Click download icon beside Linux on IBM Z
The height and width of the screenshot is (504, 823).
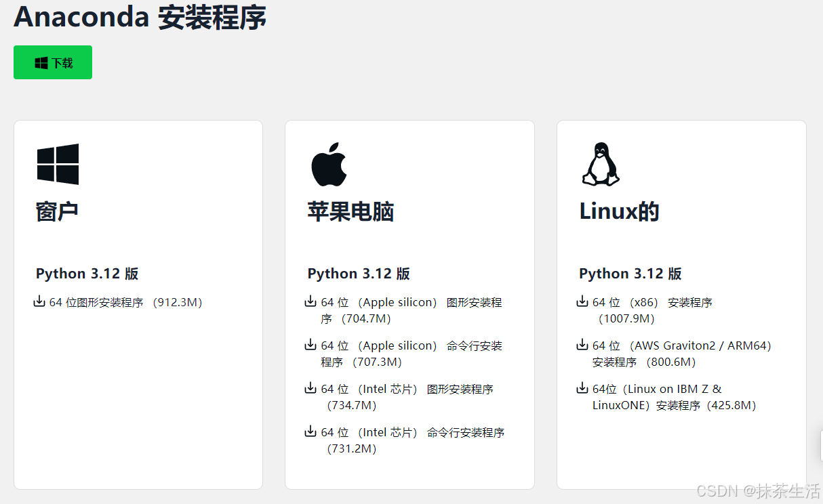point(582,388)
